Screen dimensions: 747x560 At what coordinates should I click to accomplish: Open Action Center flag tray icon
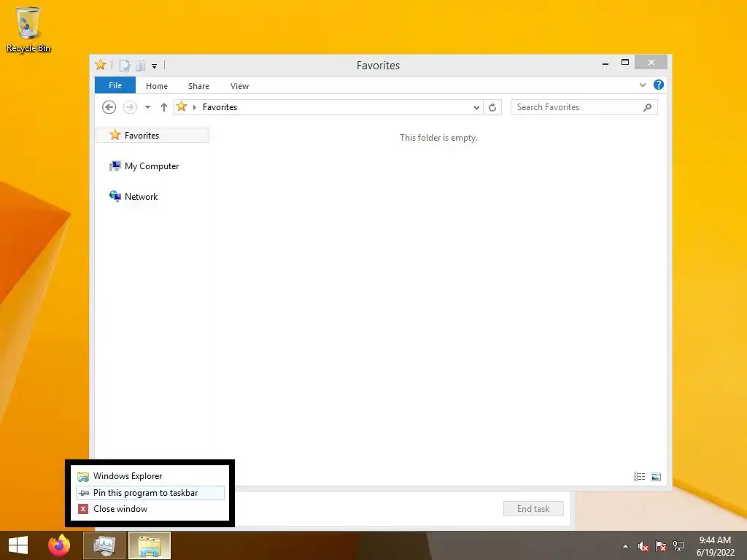point(661,546)
